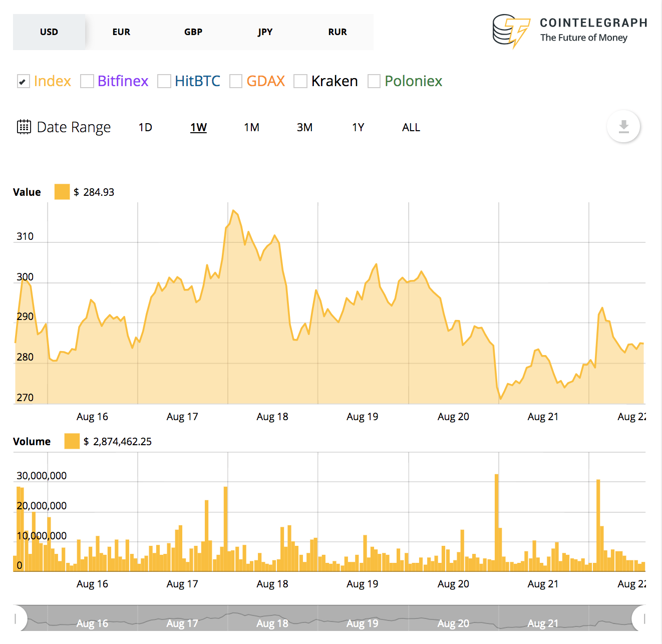Switch to the 1Y view
The width and height of the screenshot is (662, 644).
[x=359, y=127]
